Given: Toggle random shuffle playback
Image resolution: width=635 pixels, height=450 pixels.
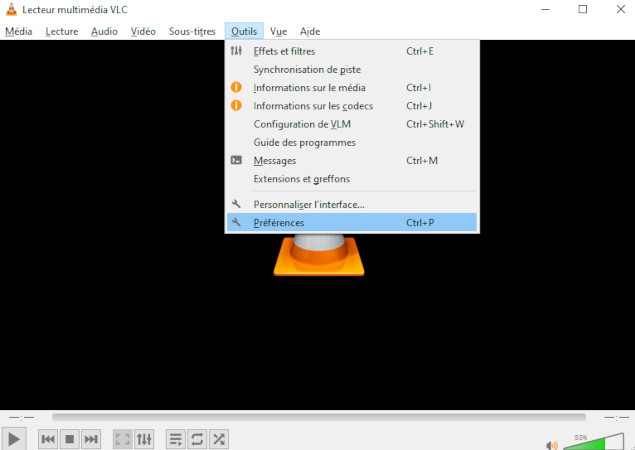Looking at the screenshot, I should (219, 439).
